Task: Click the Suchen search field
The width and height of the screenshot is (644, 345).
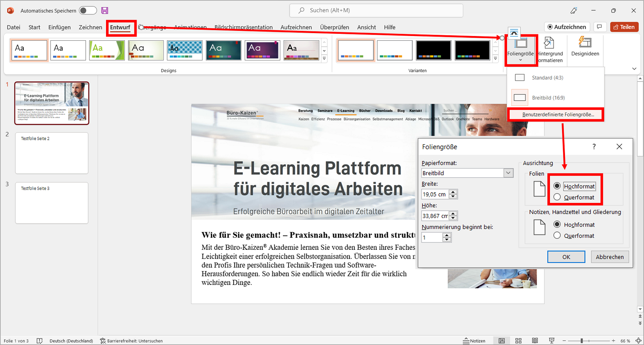Action: 376,10
